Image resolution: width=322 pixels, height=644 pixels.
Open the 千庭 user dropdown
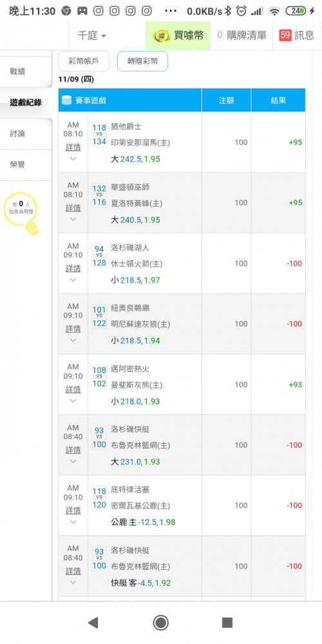click(92, 35)
